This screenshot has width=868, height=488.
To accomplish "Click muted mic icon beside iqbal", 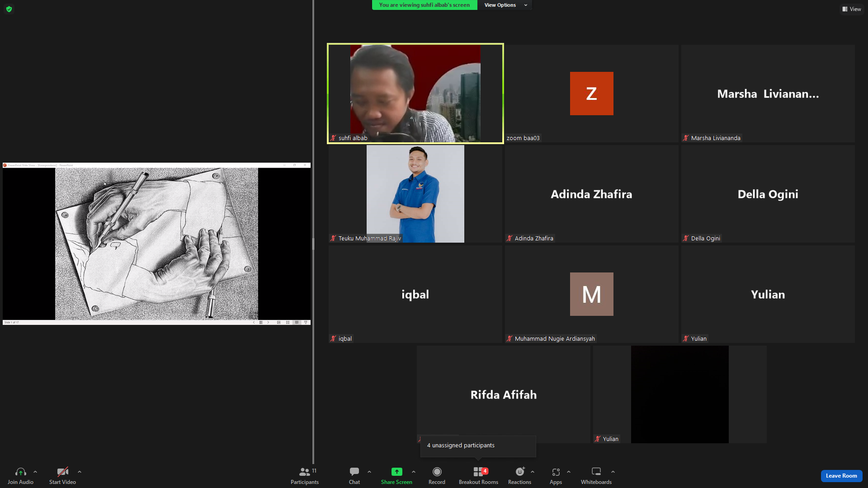I will click(333, 339).
